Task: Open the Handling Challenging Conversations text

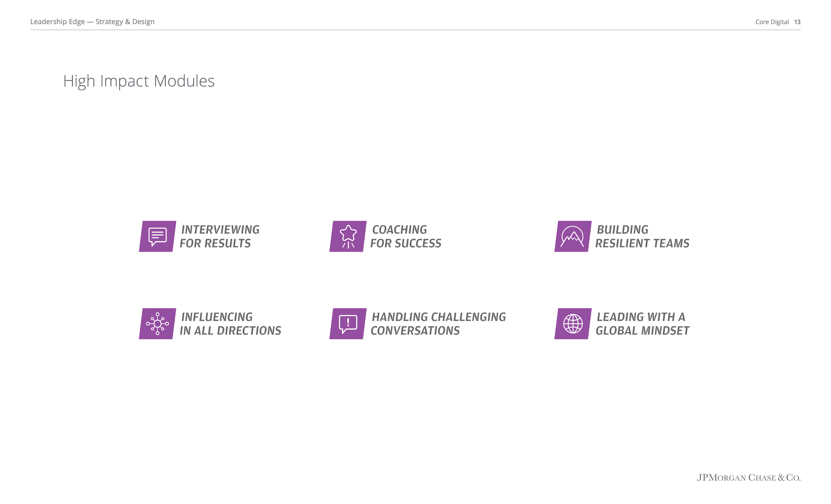Action: click(438, 324)
